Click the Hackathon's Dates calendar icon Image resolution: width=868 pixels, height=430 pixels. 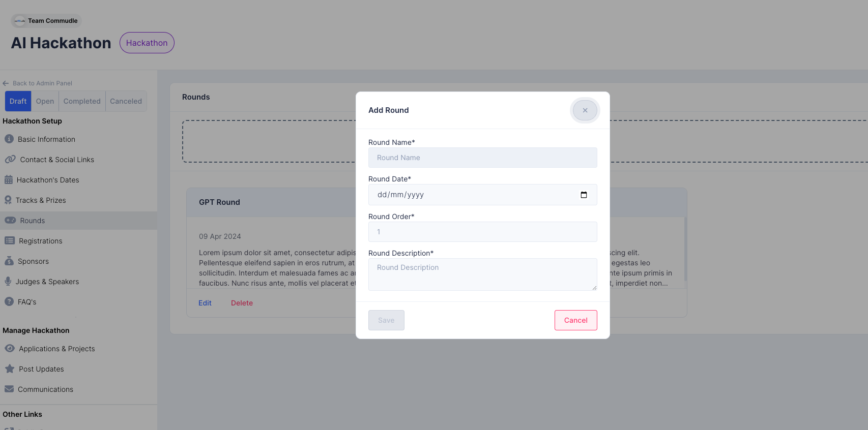click(x=9, y=179)
